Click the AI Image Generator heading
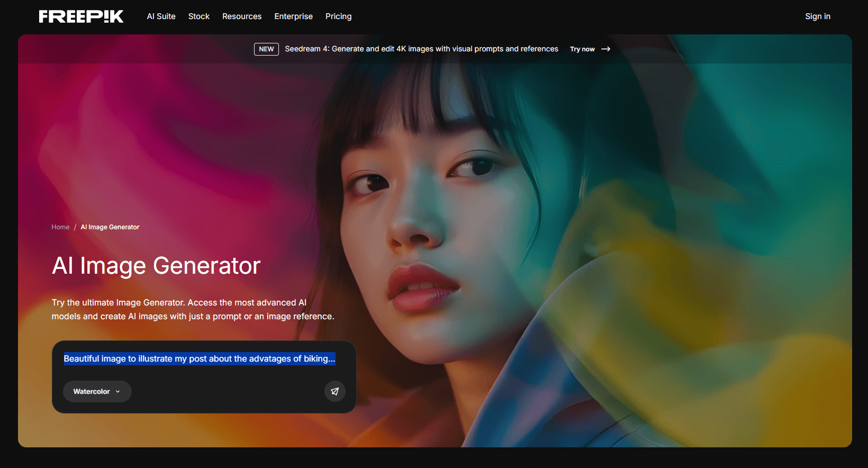868x468 pixels. point(156,266)
